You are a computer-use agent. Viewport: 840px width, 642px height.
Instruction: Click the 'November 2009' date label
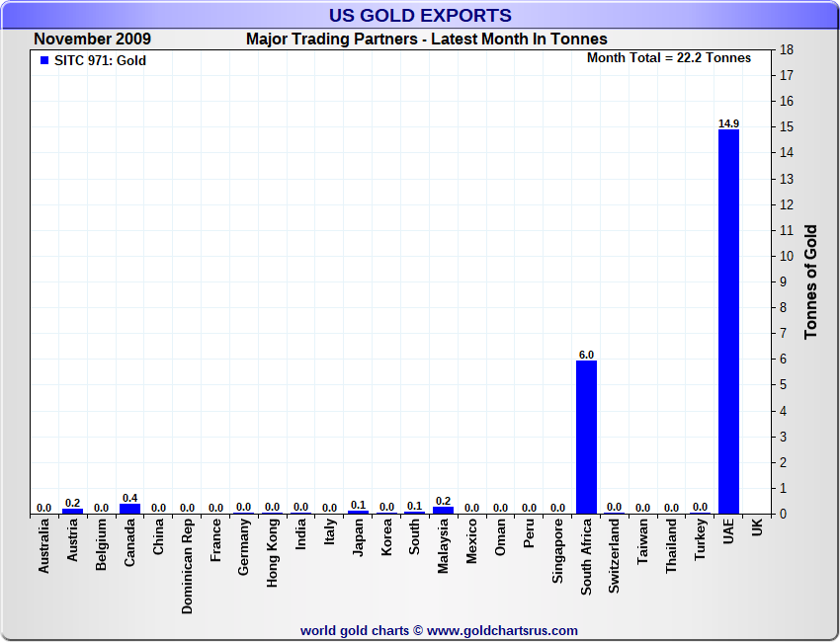coord(92,40)
